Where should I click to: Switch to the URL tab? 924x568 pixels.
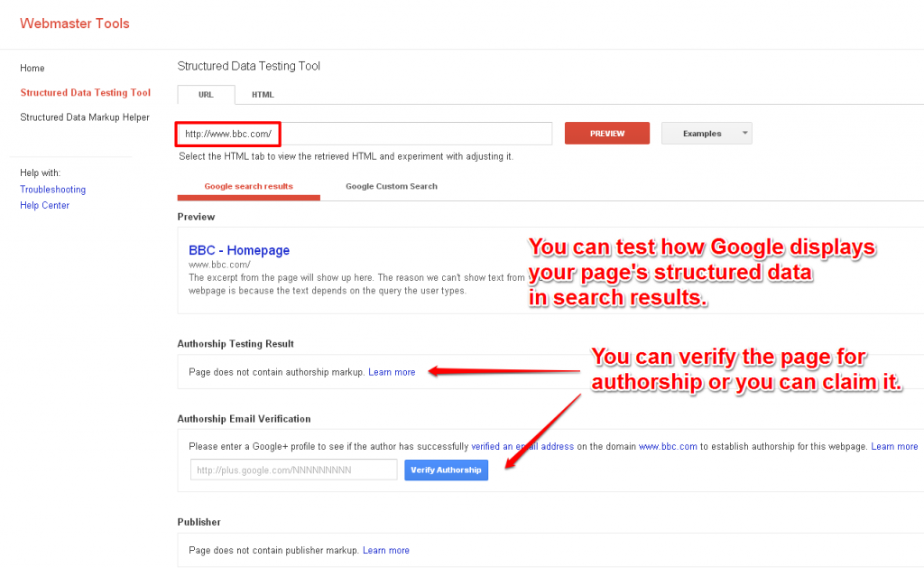point(207,95)
